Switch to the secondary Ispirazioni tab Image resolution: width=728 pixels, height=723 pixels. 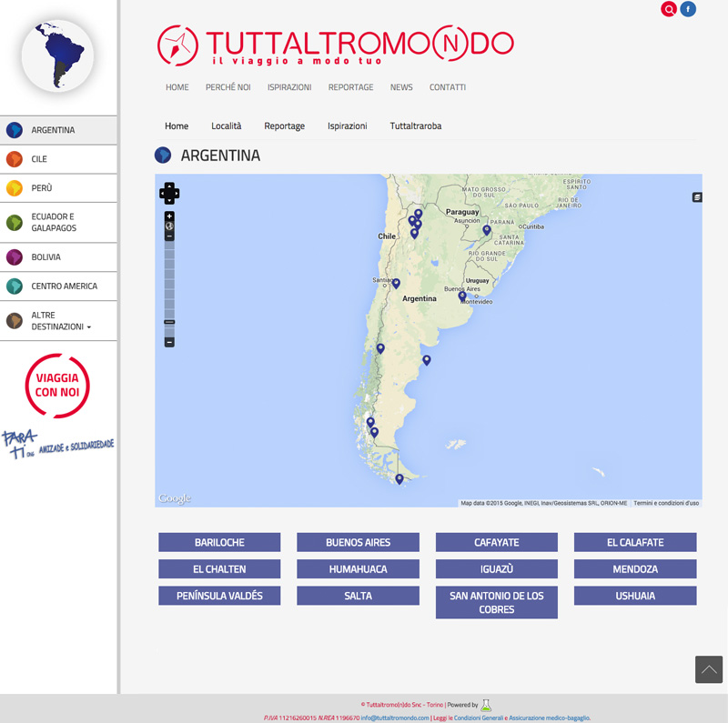348,126
